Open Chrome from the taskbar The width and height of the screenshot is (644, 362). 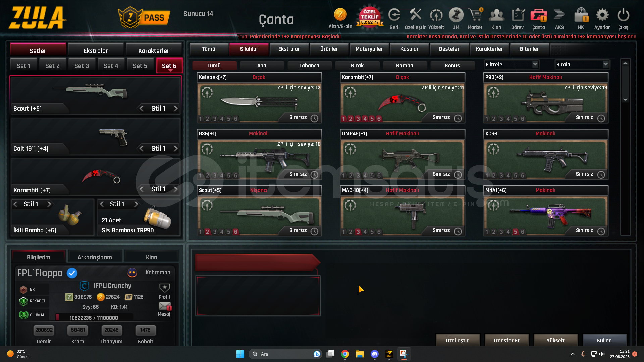tap(345, 354)
